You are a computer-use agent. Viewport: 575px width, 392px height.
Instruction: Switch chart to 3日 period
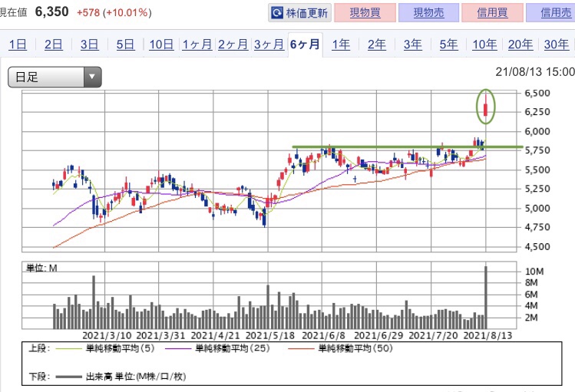(90, 44)
